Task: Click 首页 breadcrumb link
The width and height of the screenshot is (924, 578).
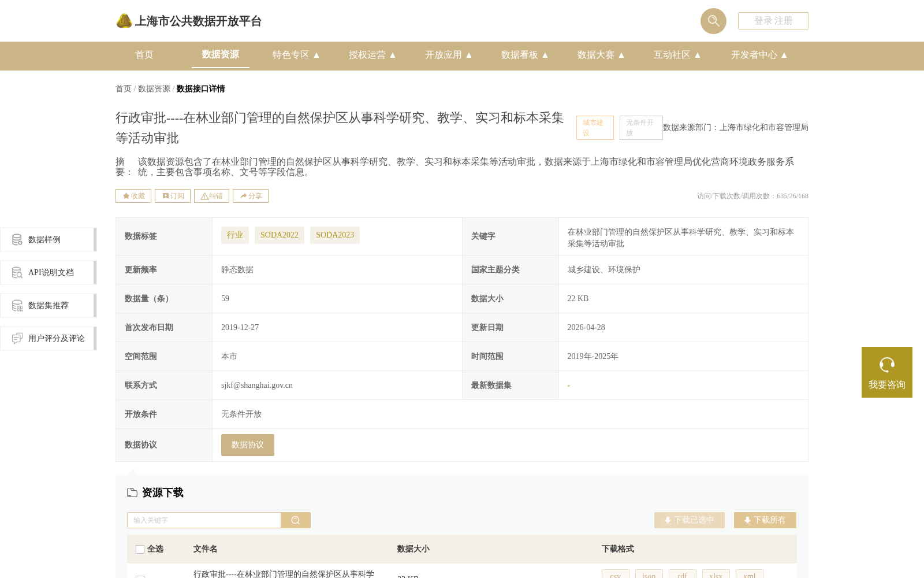Action: point(124,88)
